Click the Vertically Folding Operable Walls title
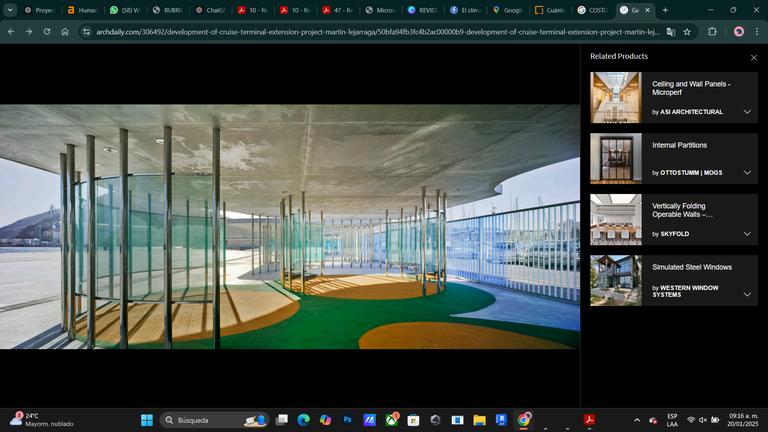The image size is (768, 432). pos(681,210)
